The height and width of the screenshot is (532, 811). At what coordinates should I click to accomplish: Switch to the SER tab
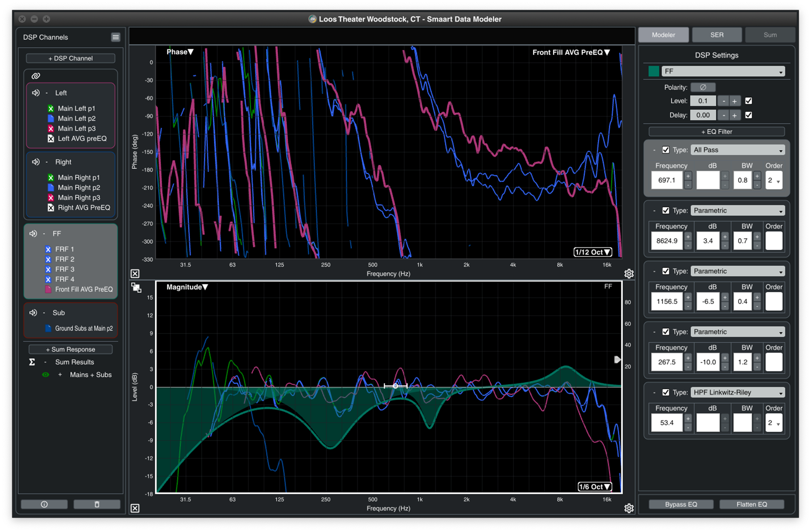pyautogui.click(x=717, y=35)
